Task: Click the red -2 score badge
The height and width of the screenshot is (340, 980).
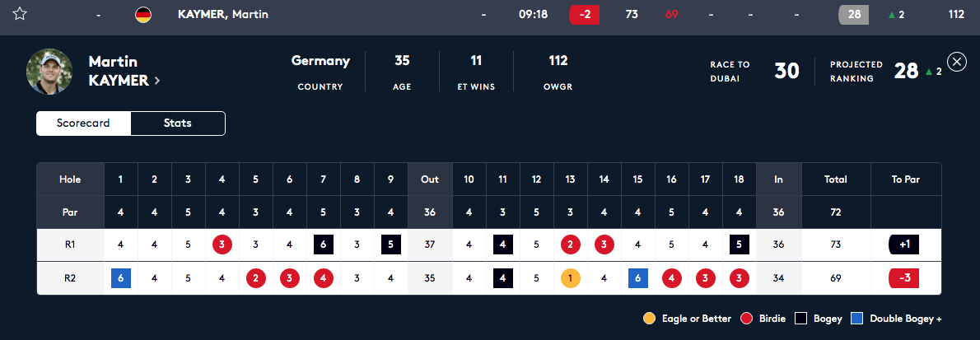Action: [x=585, y=14]
